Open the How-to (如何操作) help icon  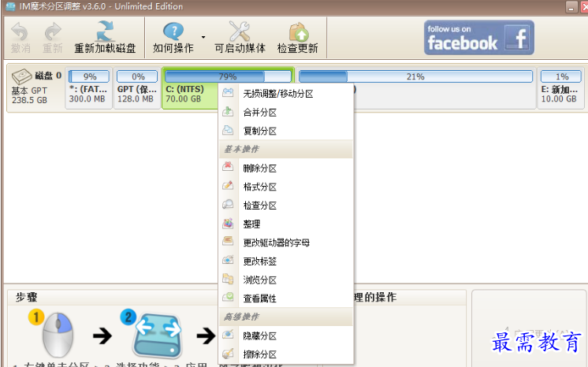coord(173,32)
